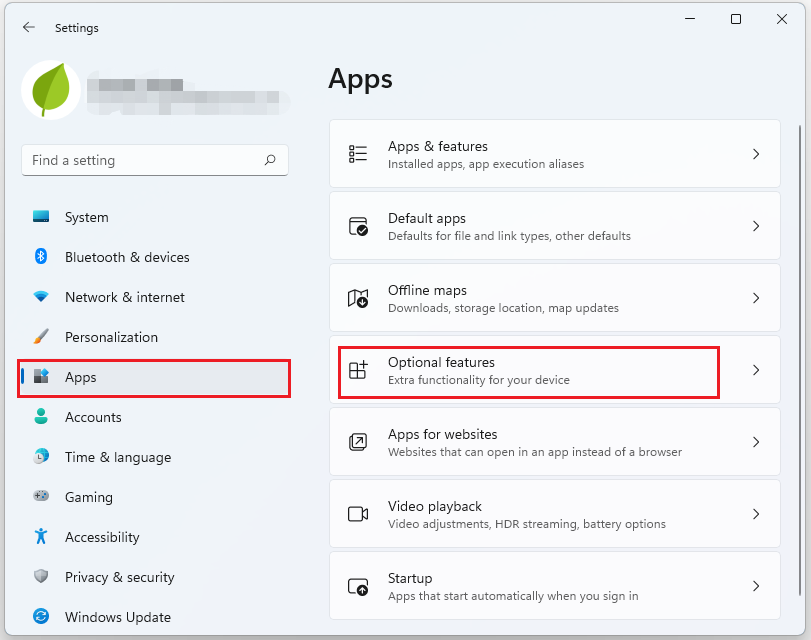This screenshot has width=811, height=640.
Task: Click the search magnifier icon
Action: click(x=270, y=160)
